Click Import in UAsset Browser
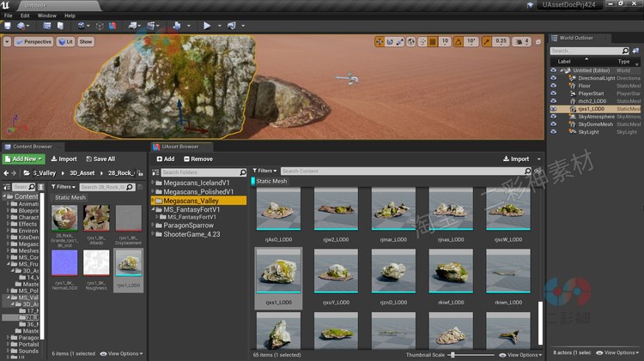The image size is (644, 361). click(516, 159)
